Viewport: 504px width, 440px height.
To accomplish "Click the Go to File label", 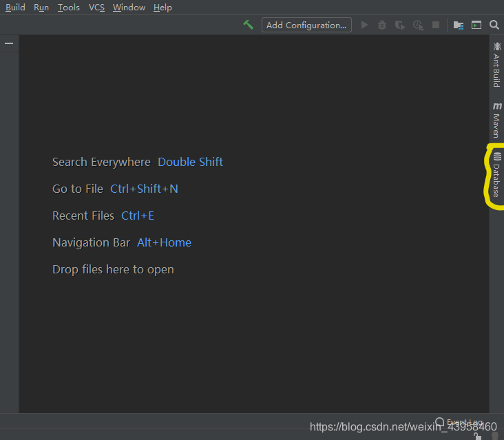I will tap(78, 189).
